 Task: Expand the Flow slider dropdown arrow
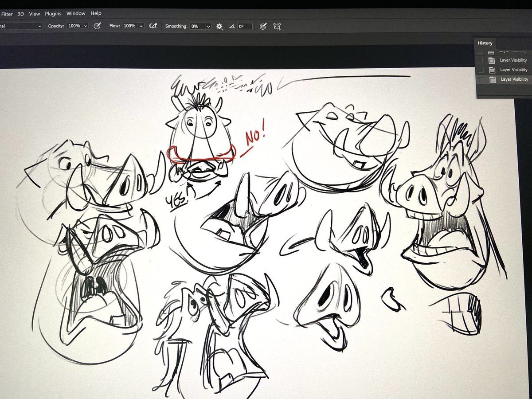click(x=141, y=26)
